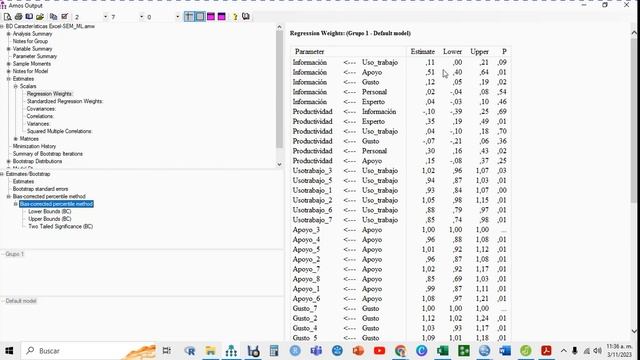Open Page Setup from the toolbar
Viewport: 640px width, 360px height.
pyautogui.click(x=29, y=17)
